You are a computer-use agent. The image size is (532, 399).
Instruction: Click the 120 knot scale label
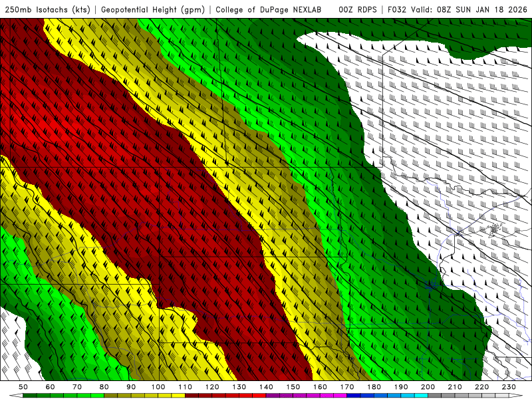212,387
